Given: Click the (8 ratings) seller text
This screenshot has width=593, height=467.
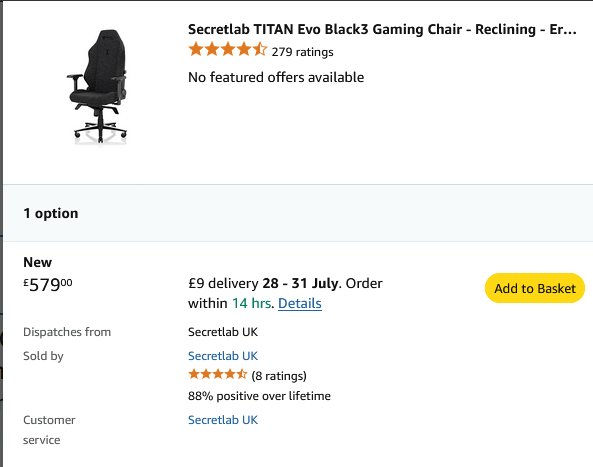Looking at the screenshot, I should (279, 376).
